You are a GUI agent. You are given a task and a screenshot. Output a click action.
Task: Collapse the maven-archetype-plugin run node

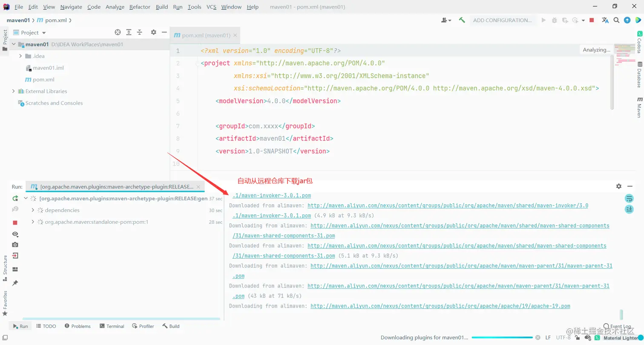coord(26,198)
